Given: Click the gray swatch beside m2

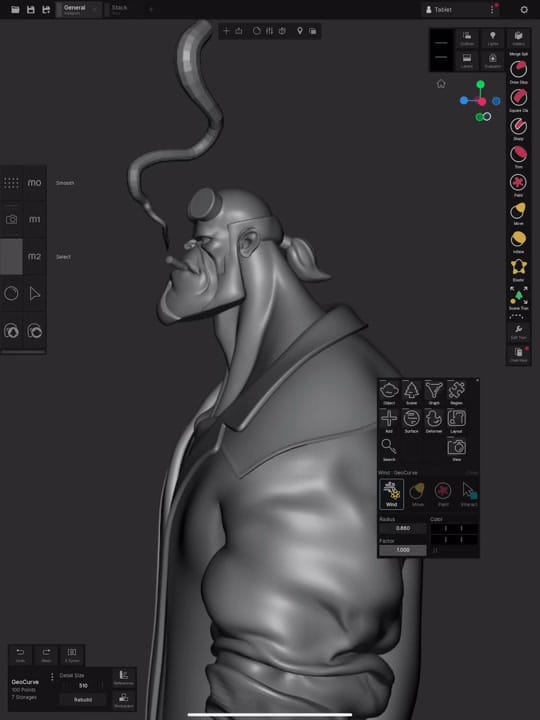Looking at the screenshot, I should 11,256.
